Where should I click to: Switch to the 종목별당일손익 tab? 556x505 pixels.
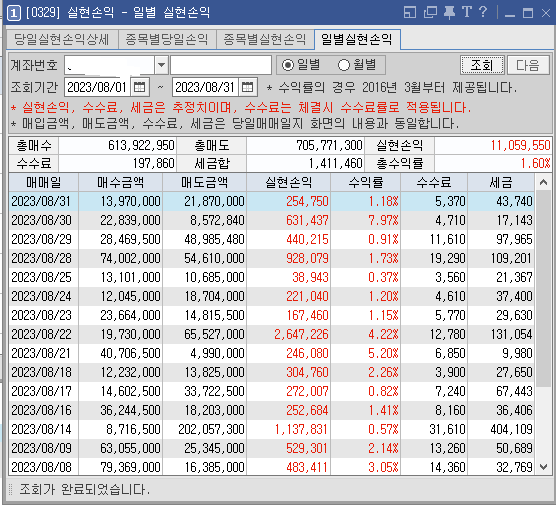click(x=167, y=39)
